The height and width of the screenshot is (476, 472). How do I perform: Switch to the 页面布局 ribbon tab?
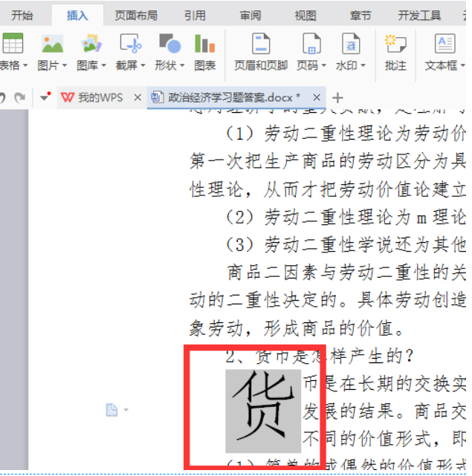click(135, 15)
